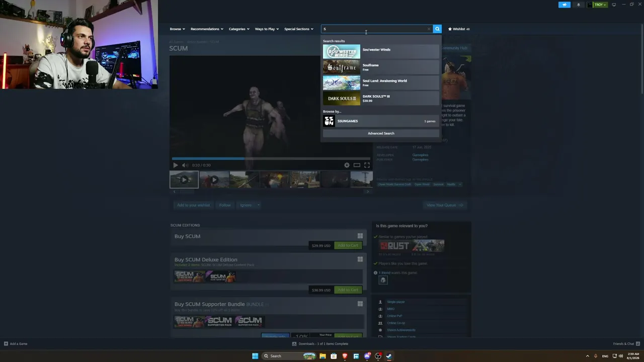Select the first trailer thumbnail
Image resolution: width=644 pixels, height=362 pixels.
(184, 179)
